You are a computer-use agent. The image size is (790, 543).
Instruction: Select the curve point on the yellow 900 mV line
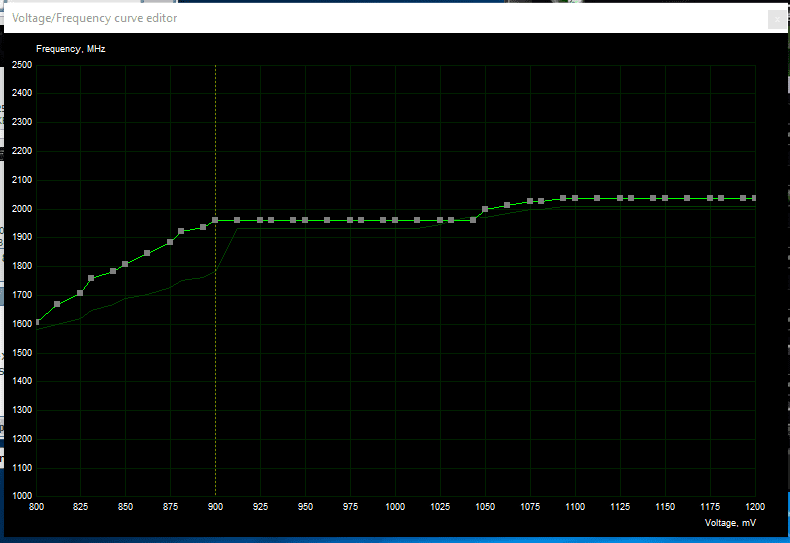coord(215,221)
